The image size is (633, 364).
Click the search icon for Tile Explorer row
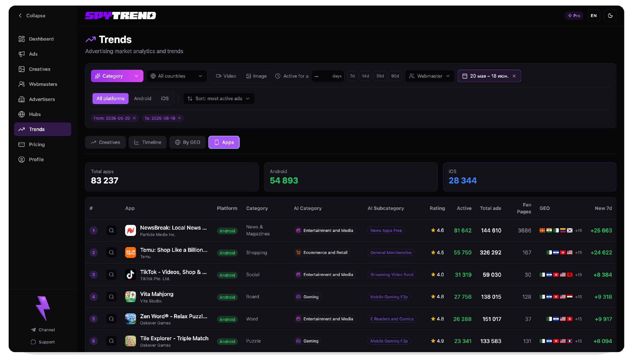pyautogui.click(x=111, y=341)
